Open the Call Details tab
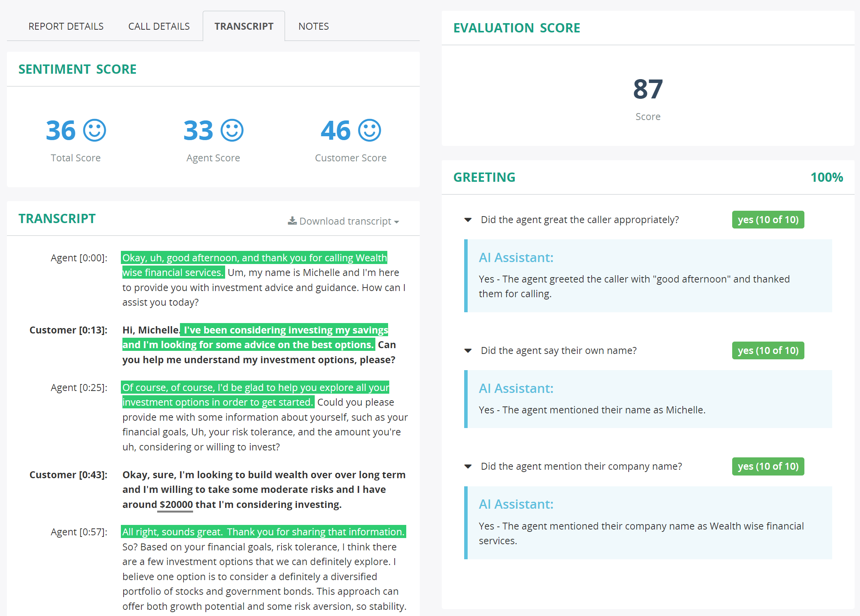The width and height of the screenshot is (860, 616). (158, 26)
